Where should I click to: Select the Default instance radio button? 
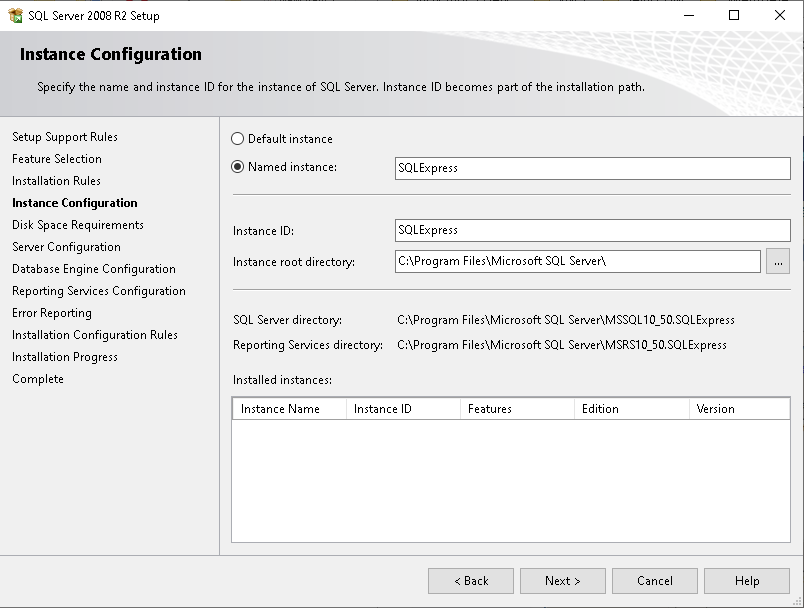pos(237,139)
